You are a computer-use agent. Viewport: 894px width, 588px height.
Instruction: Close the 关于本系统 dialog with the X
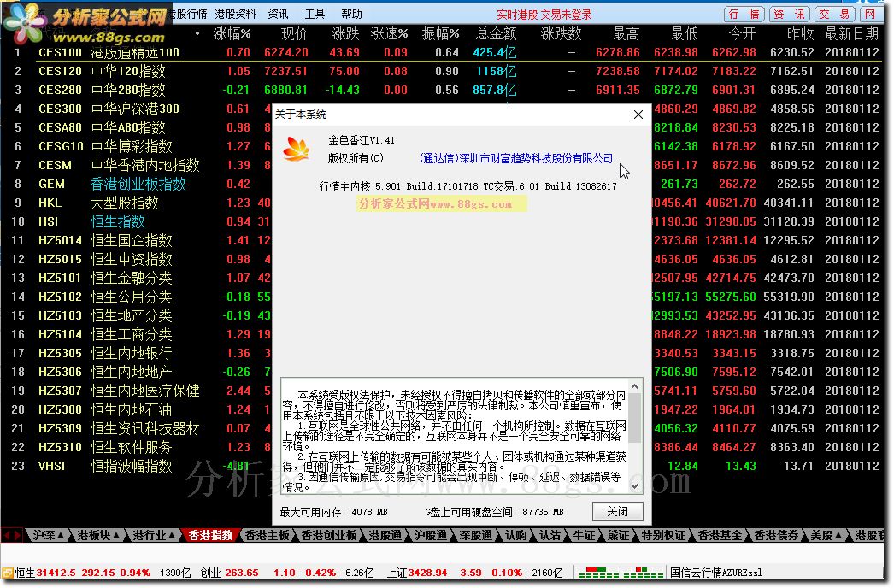[x=638, y=115]
